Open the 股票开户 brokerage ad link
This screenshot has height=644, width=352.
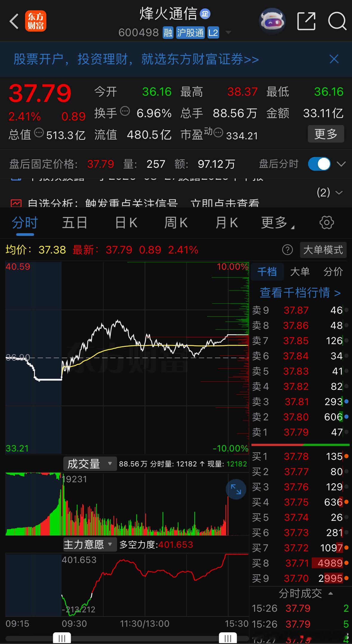pyautogui.click(x=136, y=59)
